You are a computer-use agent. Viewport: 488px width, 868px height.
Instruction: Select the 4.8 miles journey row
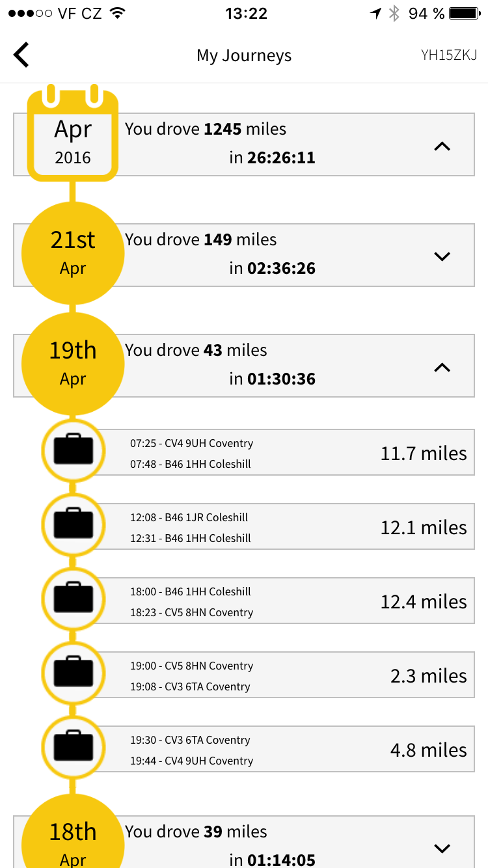[293, 750]
